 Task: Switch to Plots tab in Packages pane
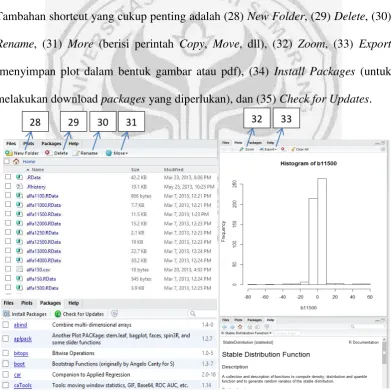[x=27, y=303]
